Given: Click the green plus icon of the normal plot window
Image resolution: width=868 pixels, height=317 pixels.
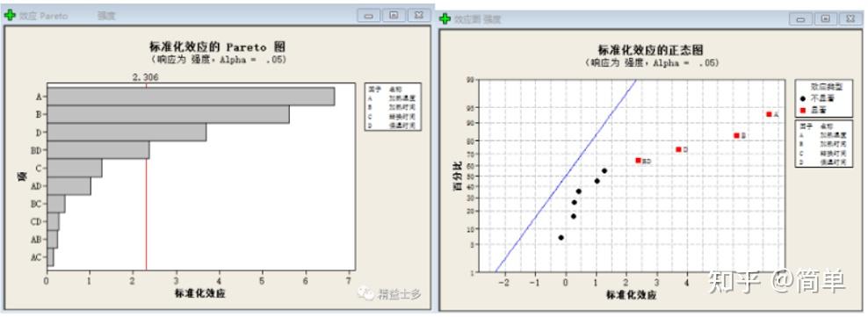Looking at the screenshot, I should 445,18.
